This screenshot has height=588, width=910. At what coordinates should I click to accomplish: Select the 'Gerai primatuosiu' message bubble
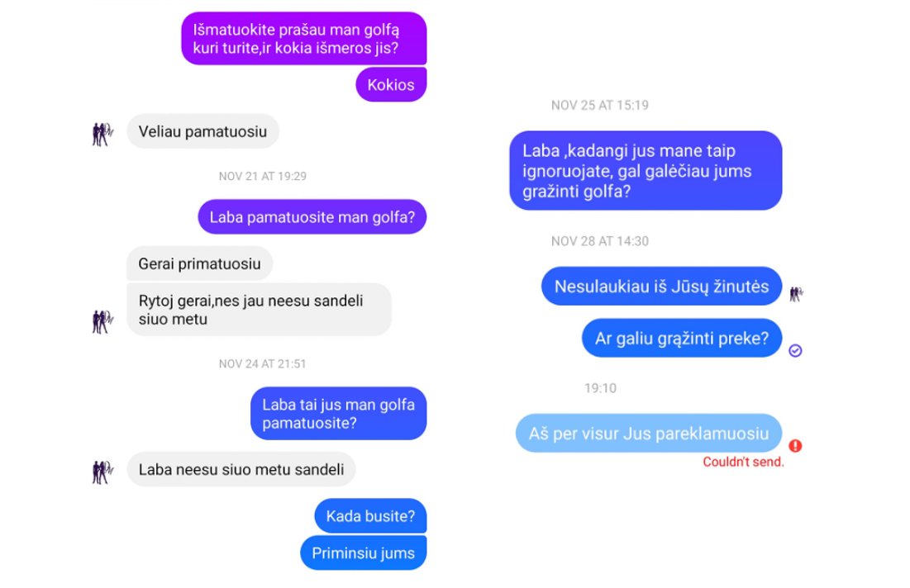click(x=200, y=263)
